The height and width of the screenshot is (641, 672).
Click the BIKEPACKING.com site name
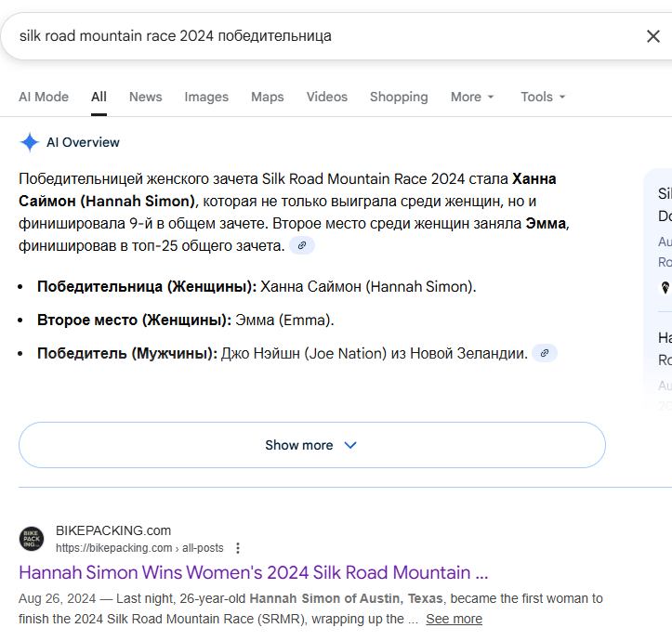pos(112,530)
